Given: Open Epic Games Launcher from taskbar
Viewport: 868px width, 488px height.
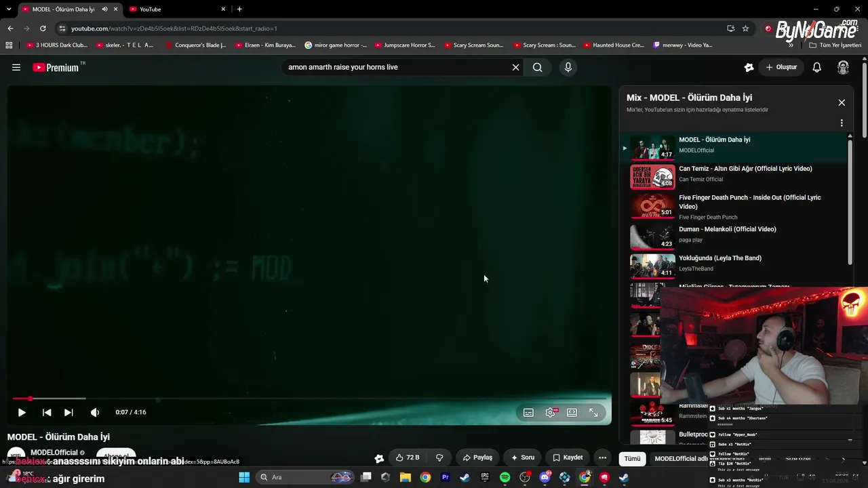Looking at the screenshot, I should point(485,477).
